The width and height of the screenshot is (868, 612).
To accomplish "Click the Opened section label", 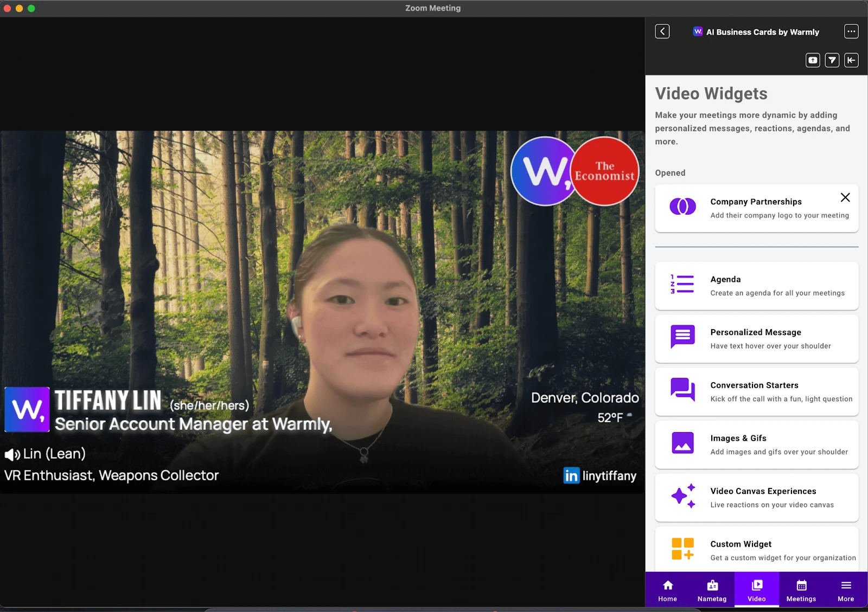I will pos(670,173).
